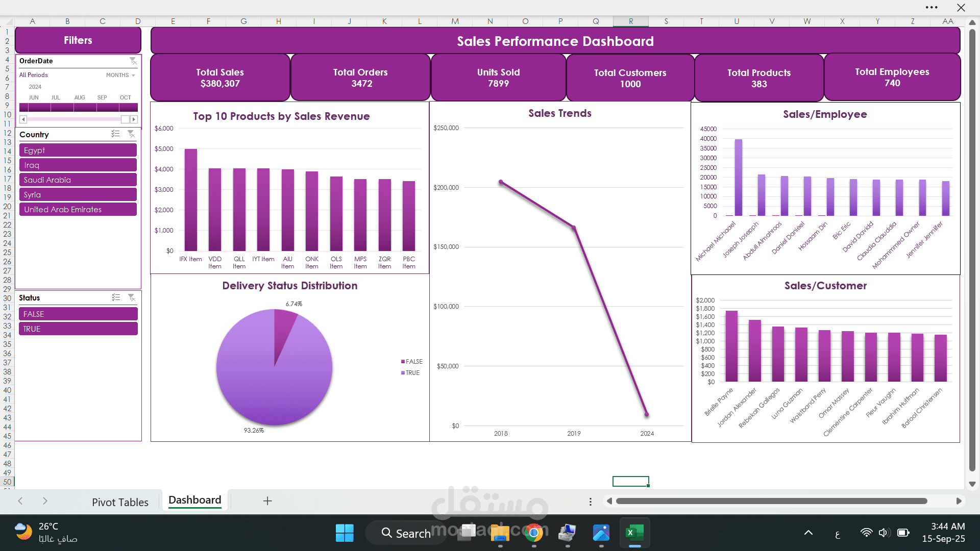Open the MONTHS time level dropdown
The image size is (980, 551).
(x=120, y=75)
